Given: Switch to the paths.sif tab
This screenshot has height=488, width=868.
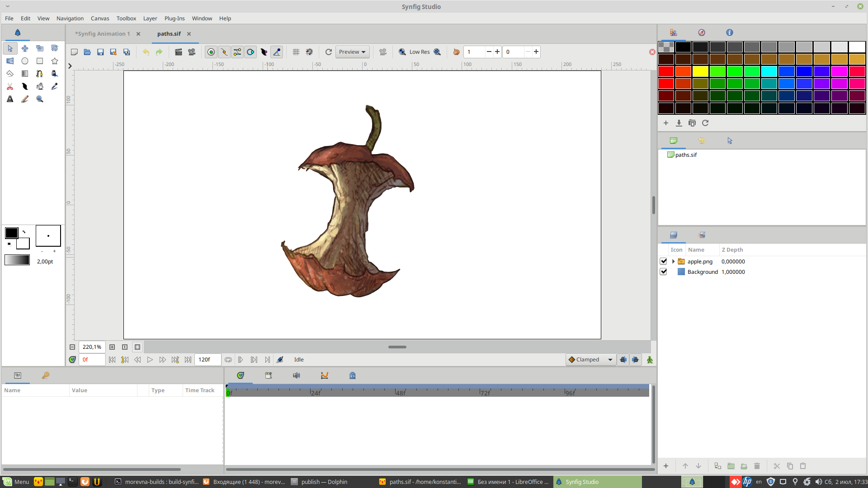Looking at the screenshot, I should [x=169, y=34].
